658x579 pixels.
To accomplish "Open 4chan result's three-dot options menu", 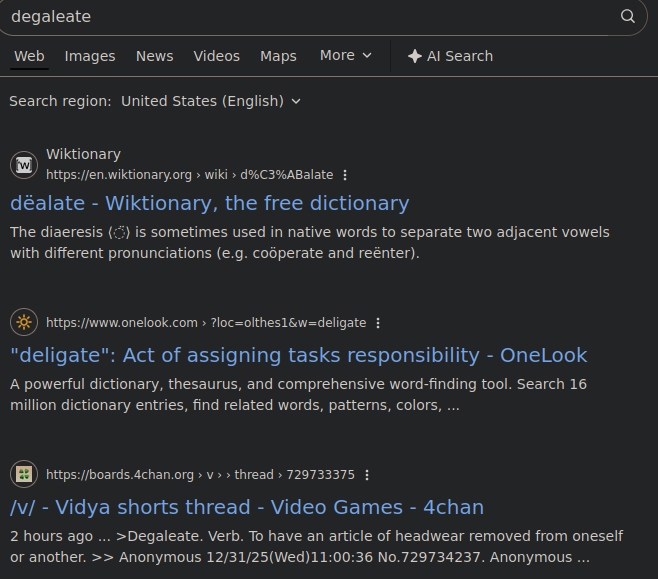I will click(x=367, y=475).
